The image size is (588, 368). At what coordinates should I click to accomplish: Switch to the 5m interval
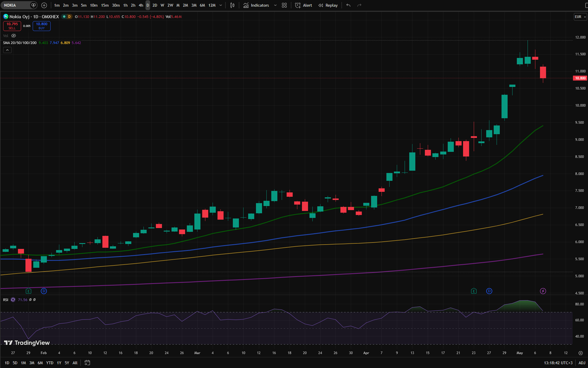[83, 5]
